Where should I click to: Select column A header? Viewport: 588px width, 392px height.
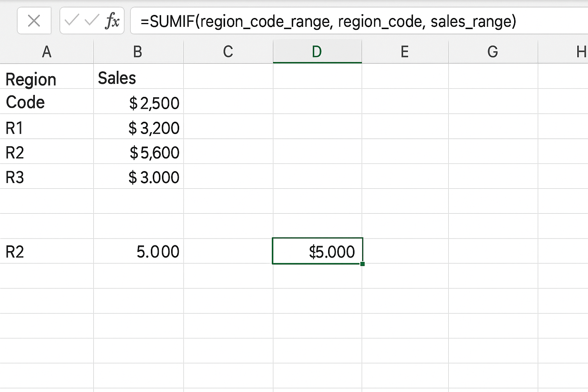(47, 52)
